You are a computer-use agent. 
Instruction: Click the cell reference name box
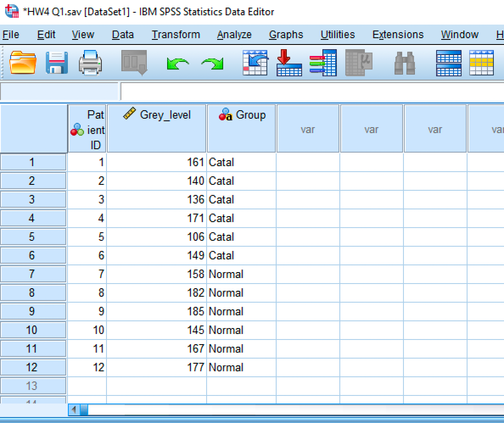[x=59, y=91]
